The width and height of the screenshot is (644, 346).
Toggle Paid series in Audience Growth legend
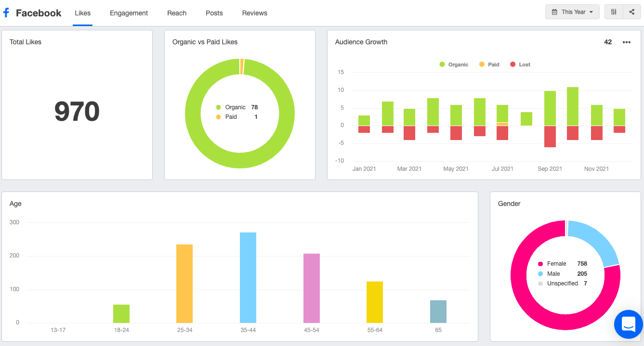click(x=489, y=64)
